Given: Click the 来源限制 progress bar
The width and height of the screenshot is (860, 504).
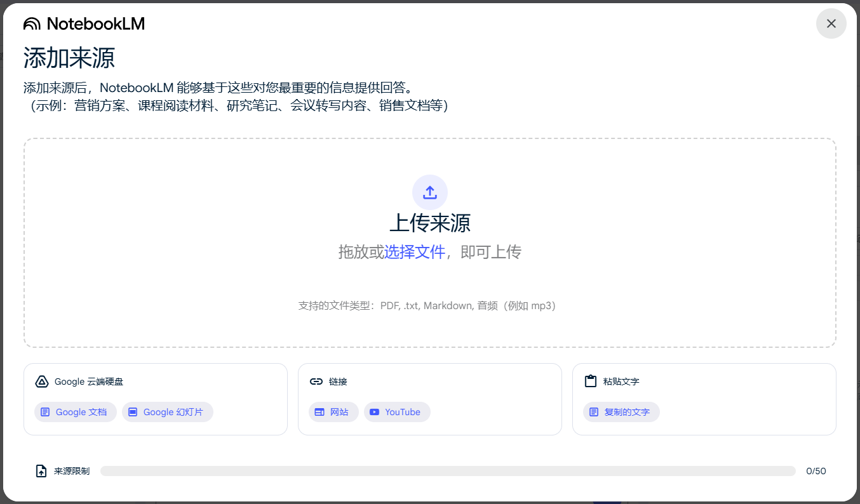Looking at the screenshot, I should pos(449,470).
